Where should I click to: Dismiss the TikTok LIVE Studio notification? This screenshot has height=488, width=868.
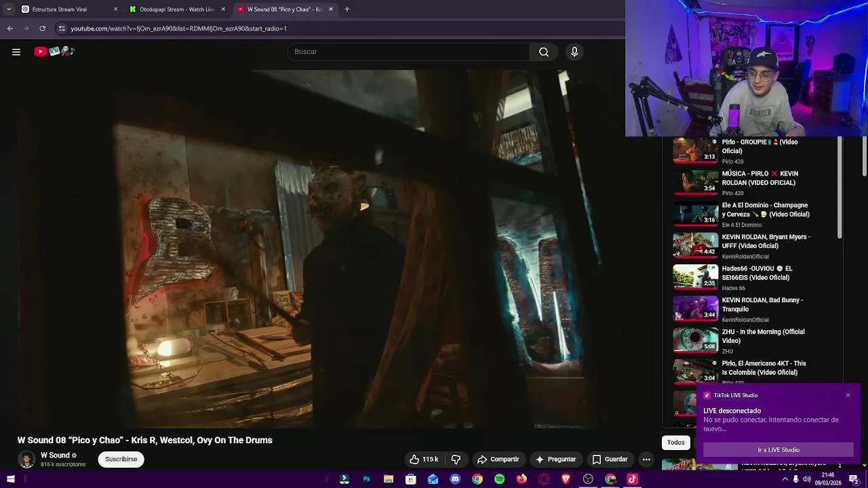[848, 395]
